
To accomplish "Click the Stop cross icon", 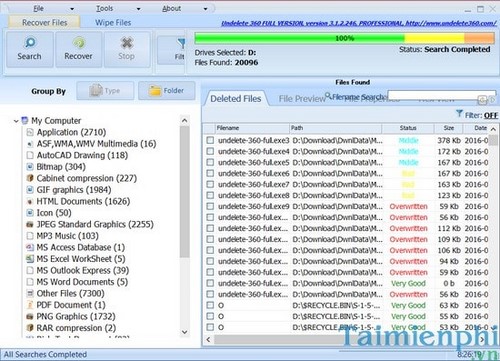I will click(x=127, y=43).
